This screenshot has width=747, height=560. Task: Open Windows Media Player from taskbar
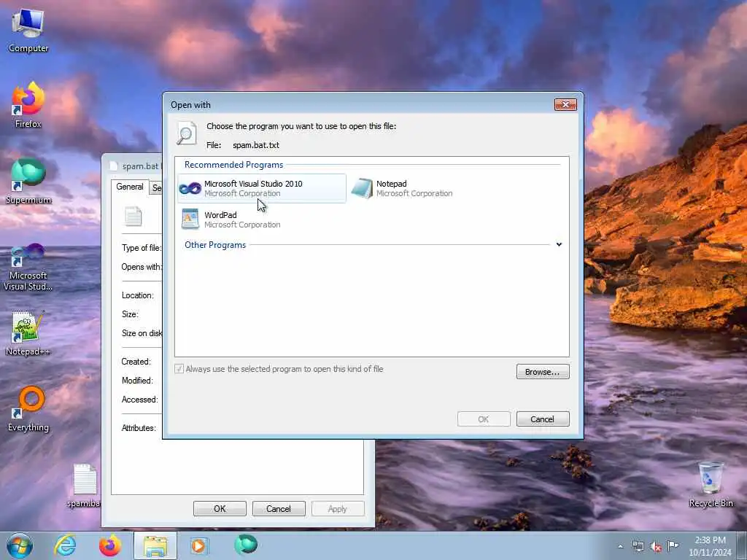pyautogui.click(x=199, y=545)
